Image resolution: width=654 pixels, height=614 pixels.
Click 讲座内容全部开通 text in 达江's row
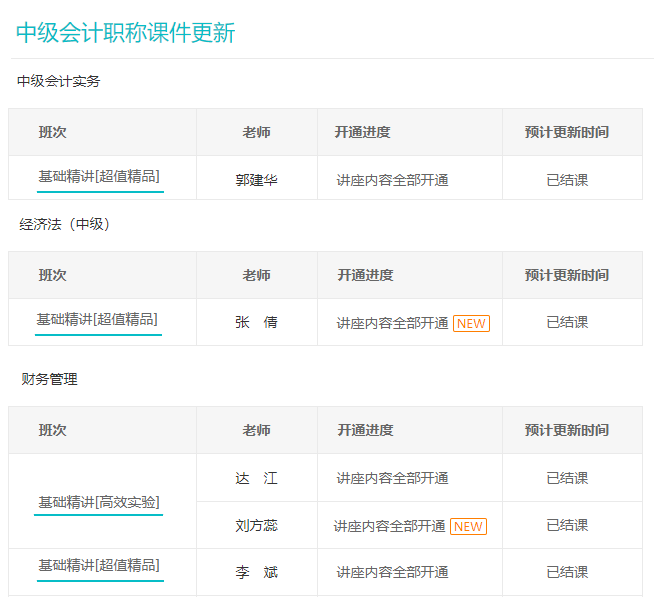pos(392,478)
